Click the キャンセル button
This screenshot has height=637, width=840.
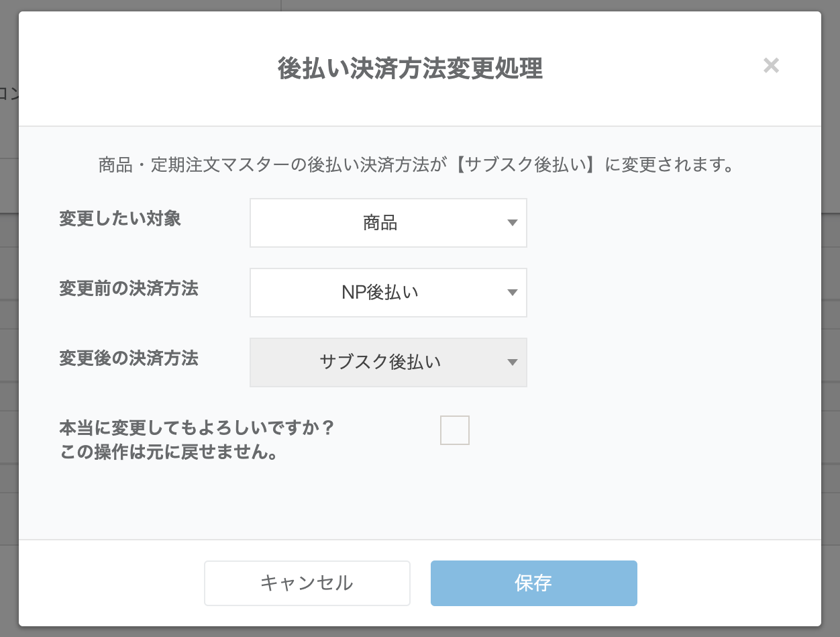point(307,583)
